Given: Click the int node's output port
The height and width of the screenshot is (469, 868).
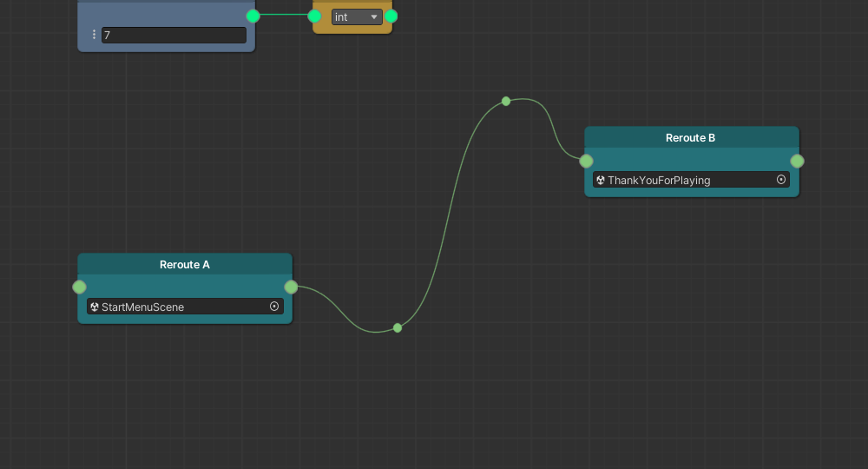Looking at the screenshot, I should click(391, 16).
